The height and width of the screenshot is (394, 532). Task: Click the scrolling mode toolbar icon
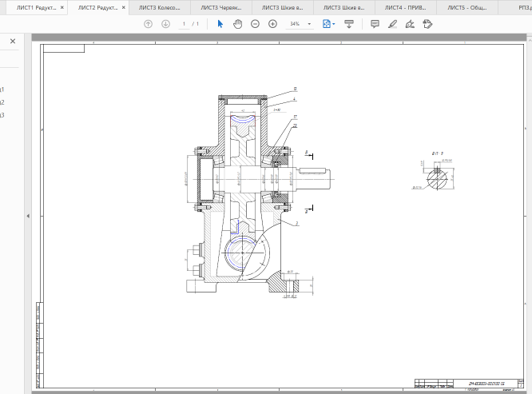[349, 24]
